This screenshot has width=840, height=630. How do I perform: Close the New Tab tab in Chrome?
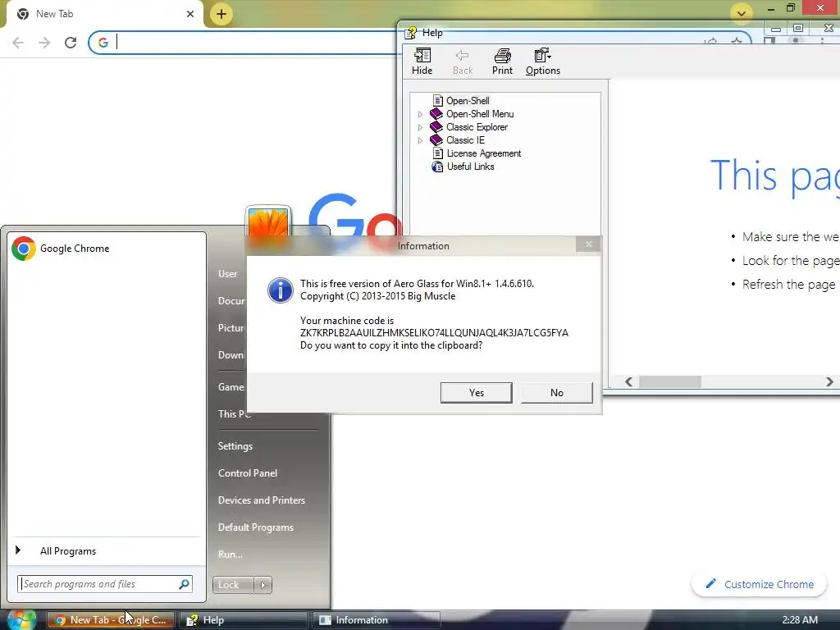190,14
